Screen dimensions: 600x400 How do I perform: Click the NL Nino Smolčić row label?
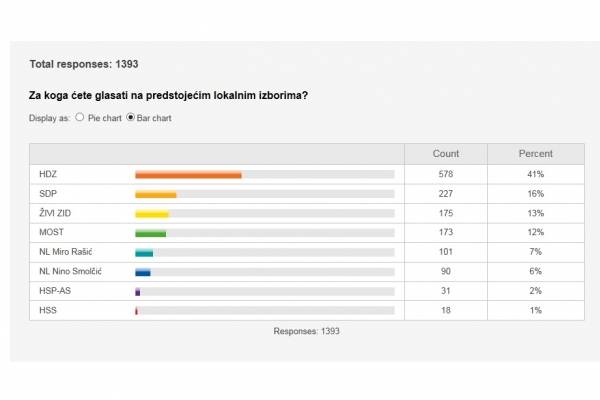tap(70, 271)
